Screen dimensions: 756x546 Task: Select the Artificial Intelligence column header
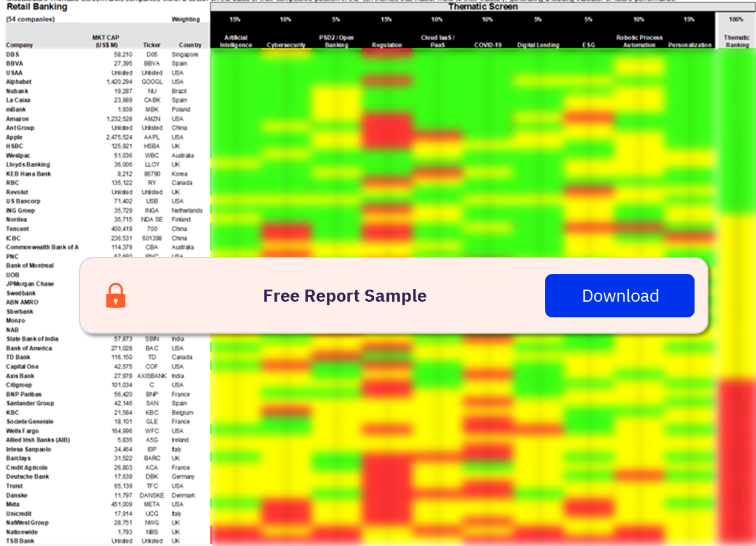[x=236, y=41]
